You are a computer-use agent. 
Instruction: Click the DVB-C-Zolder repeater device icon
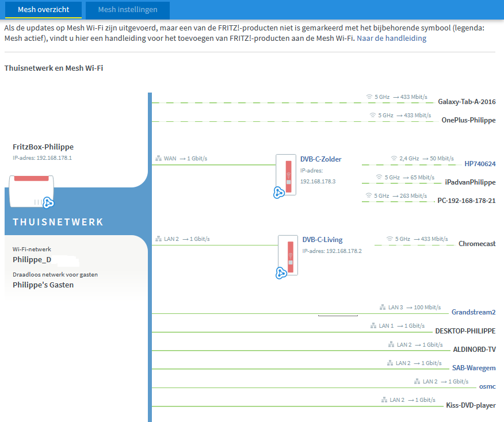click(x=286, y=175)
